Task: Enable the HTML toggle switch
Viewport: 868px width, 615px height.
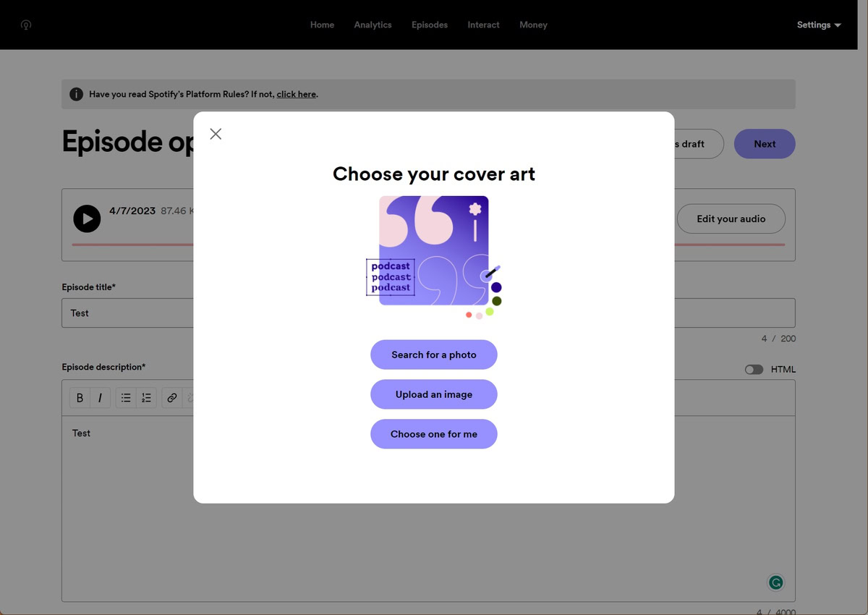Action: [754, 370]
